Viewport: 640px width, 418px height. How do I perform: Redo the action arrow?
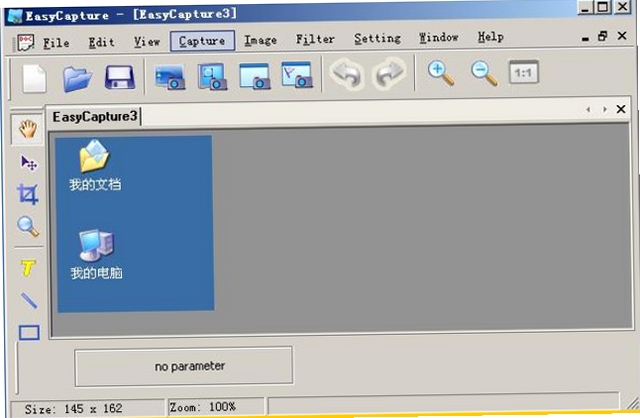click(389, 73)
